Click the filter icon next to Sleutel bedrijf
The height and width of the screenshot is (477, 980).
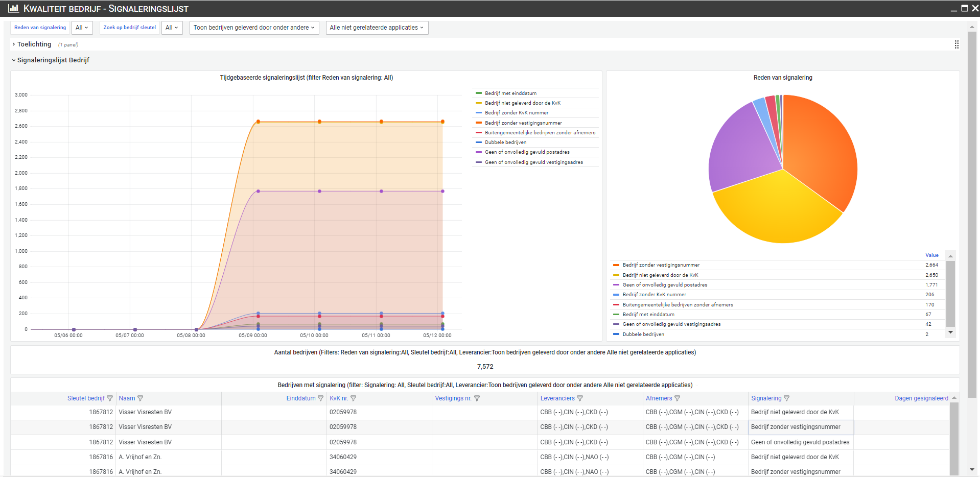110,398
